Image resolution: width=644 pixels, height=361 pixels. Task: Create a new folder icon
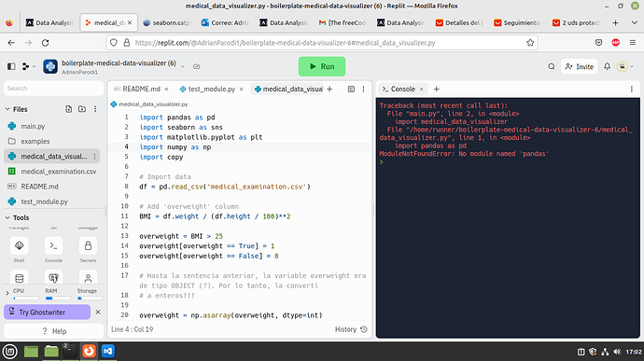82,109
